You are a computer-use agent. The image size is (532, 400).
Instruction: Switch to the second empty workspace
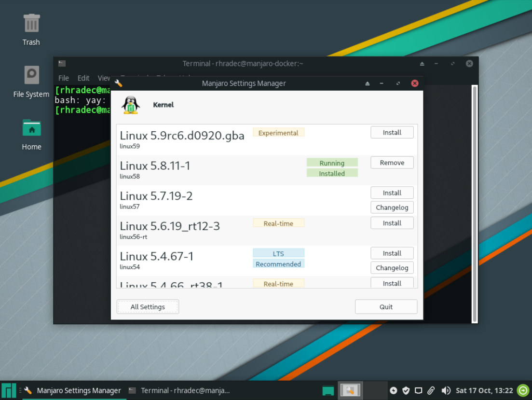pyautogui.click(x=374, y=390)
